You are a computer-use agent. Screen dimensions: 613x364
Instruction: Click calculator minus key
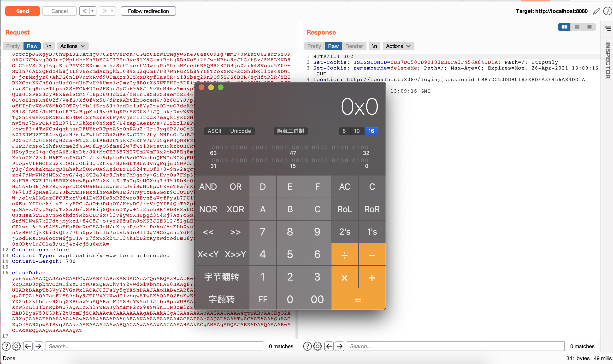click(x=372, y=254)
